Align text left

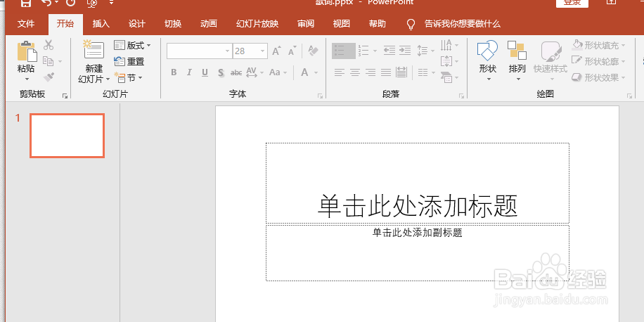(339, 72)
